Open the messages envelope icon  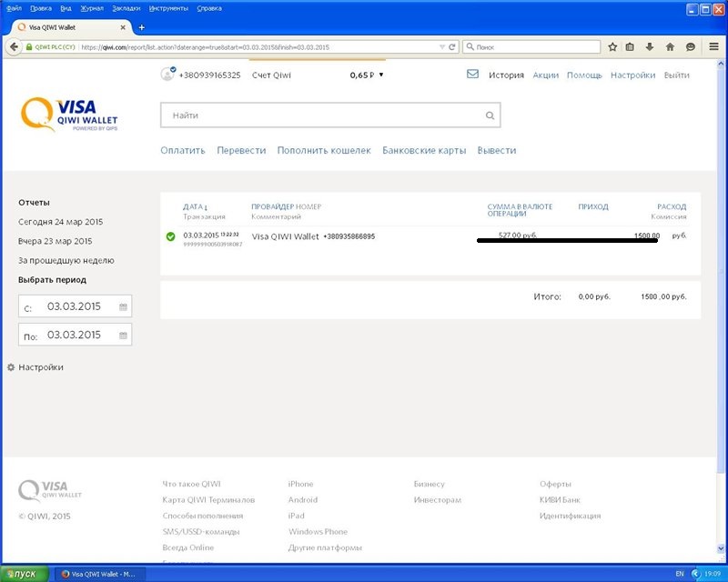coord(472,74)
